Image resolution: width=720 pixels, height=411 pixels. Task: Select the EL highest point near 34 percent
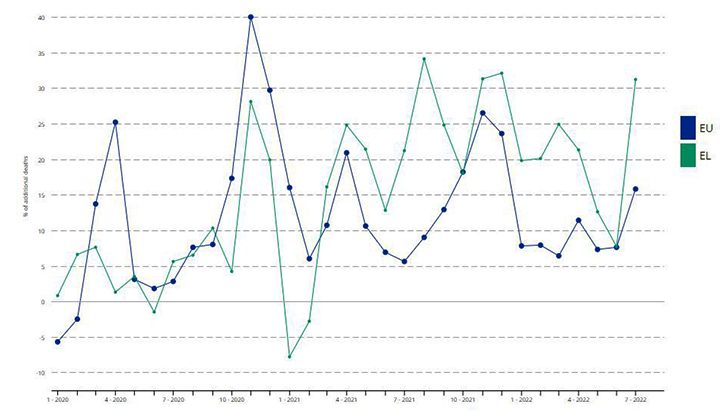(424, 59)
